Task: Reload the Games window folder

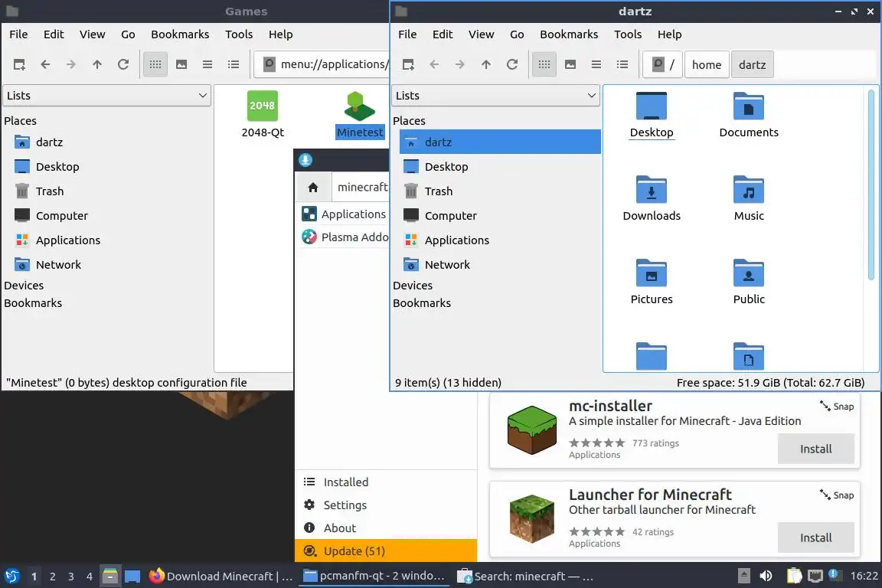Action: click(x=123, y=64)
